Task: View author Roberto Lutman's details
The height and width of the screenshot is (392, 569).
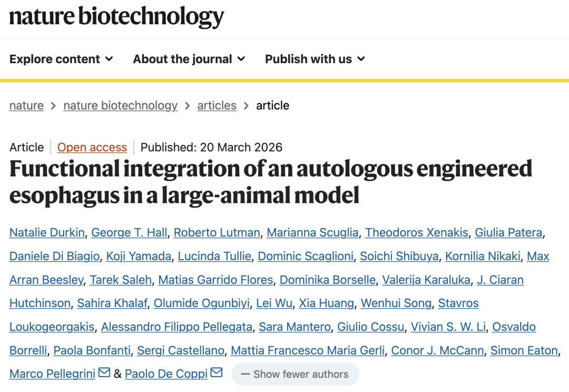Action: 217,232
